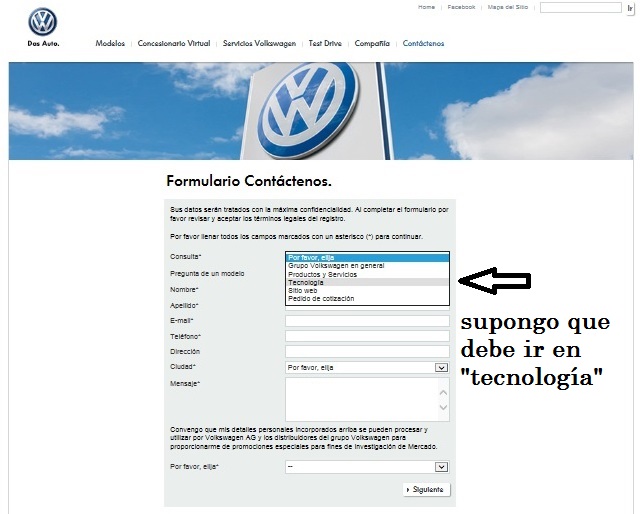The height and width of the screenshot is (514, 640).
Task: Click the 'Pregunta de un modelo' label
Action: (207, 274)
